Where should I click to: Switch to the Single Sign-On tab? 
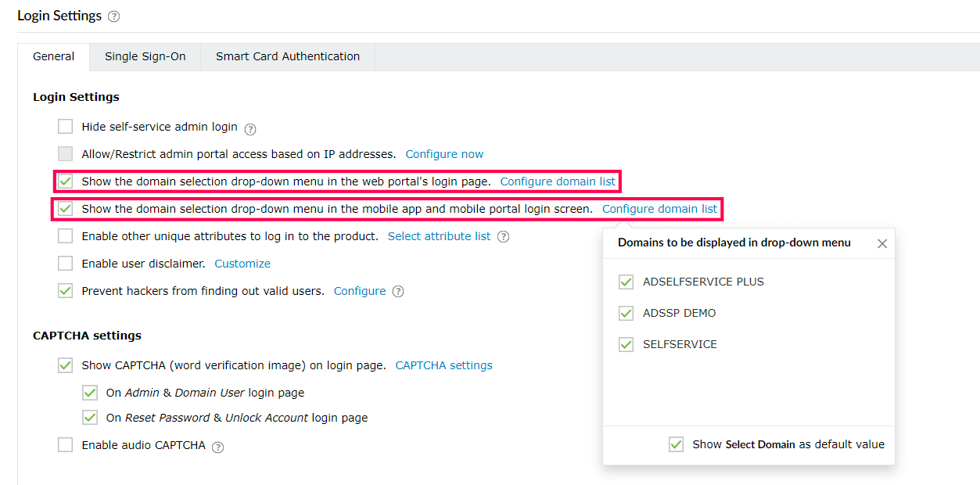coord(145,56)
